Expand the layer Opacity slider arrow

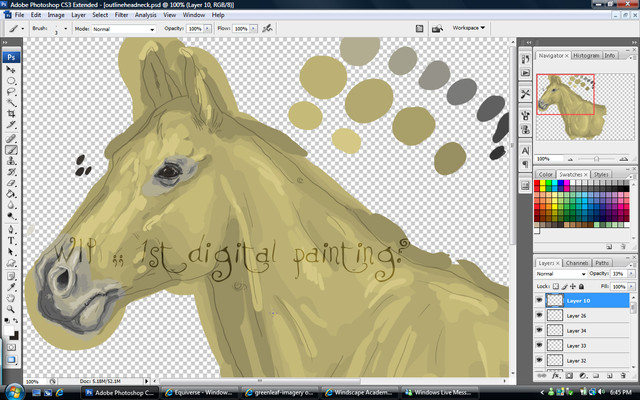632,273
